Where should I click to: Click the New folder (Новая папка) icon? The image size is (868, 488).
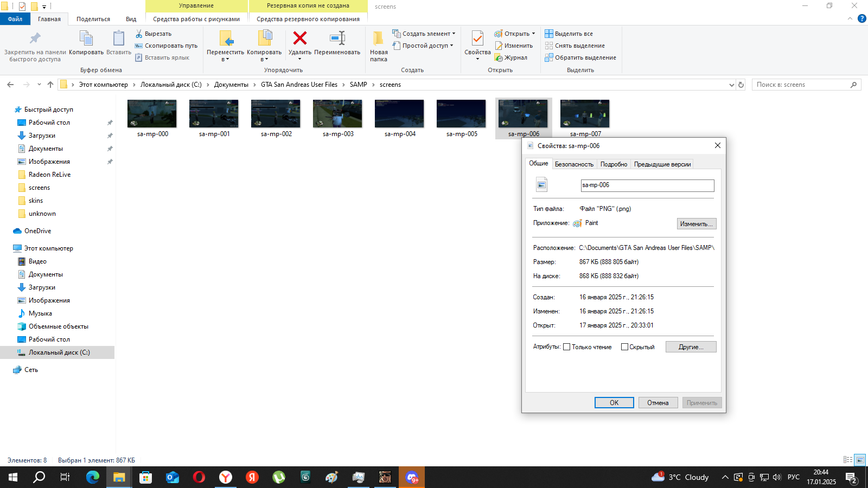click(378, 38)
